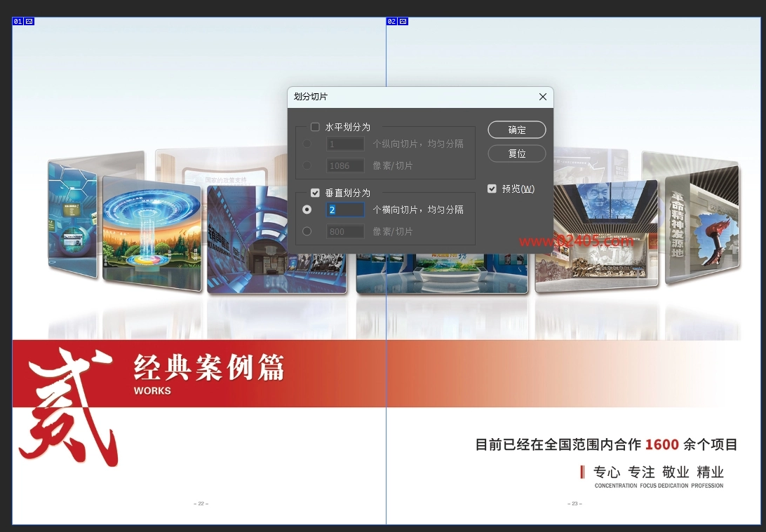This screenshot has width=766, height=532.
Task: Click the 经典案例篇 heading on the canvas
Action: 209,367
